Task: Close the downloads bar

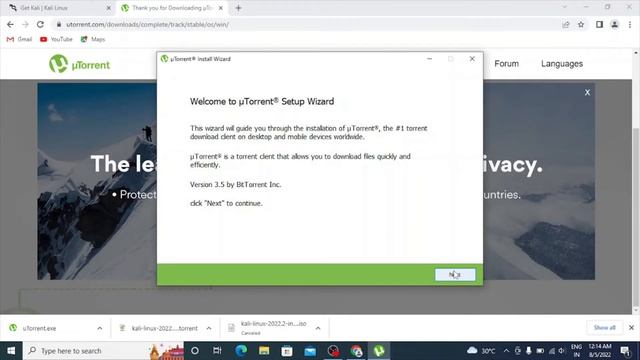Action: point(631,328)
